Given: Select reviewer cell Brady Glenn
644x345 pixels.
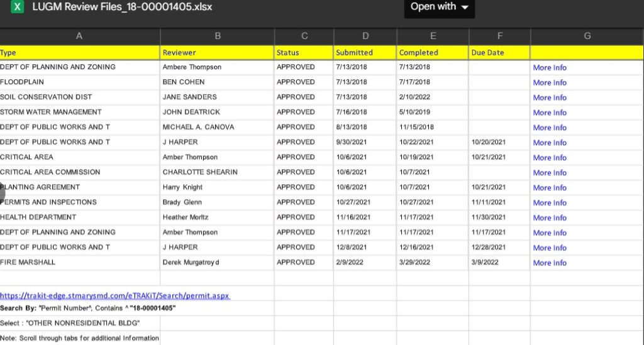Looking at the screenshot, I should pyautogui.click(x=217, y=202).
